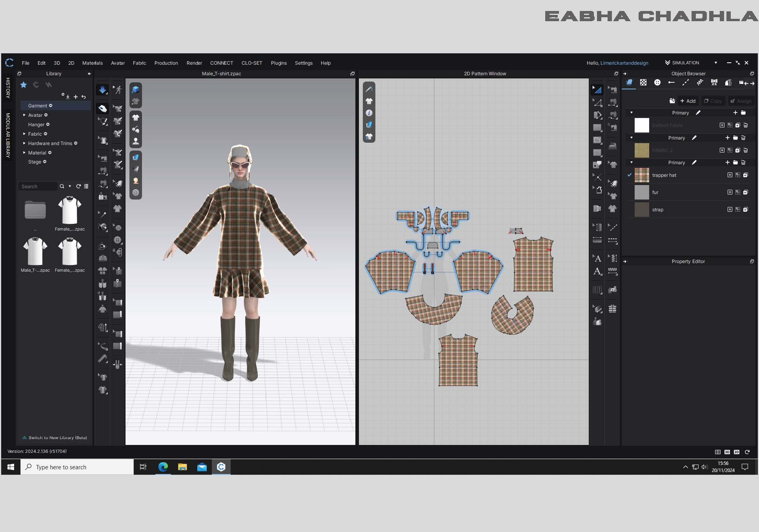This screenshot has height=532, width=759.
Task: Open the Materials menu
Action: tap(92, 63)
